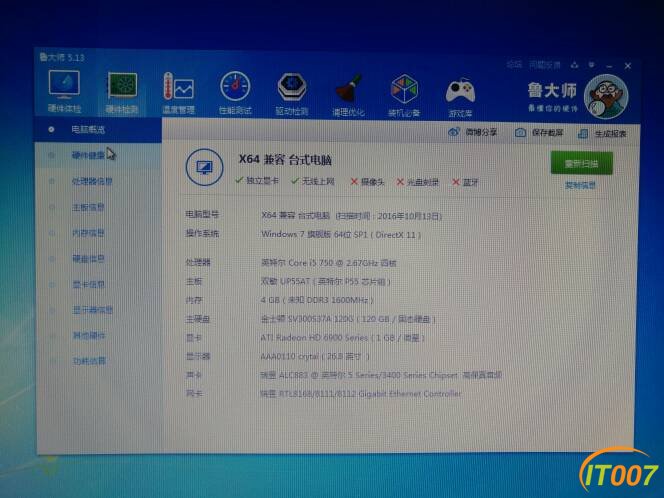Click the 生成报表 report icon
Viewport: 664px width, 498px height.
(x=583, y=134)
